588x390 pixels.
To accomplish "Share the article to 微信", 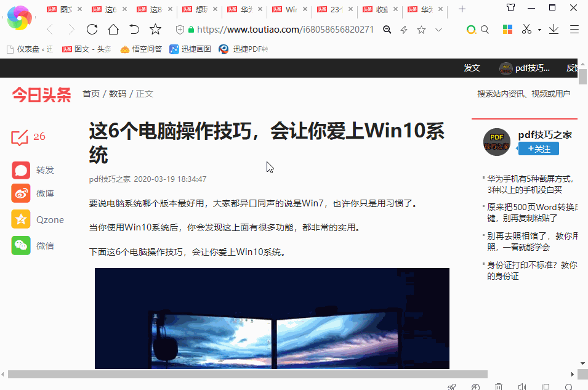I will tap(20, 245).
